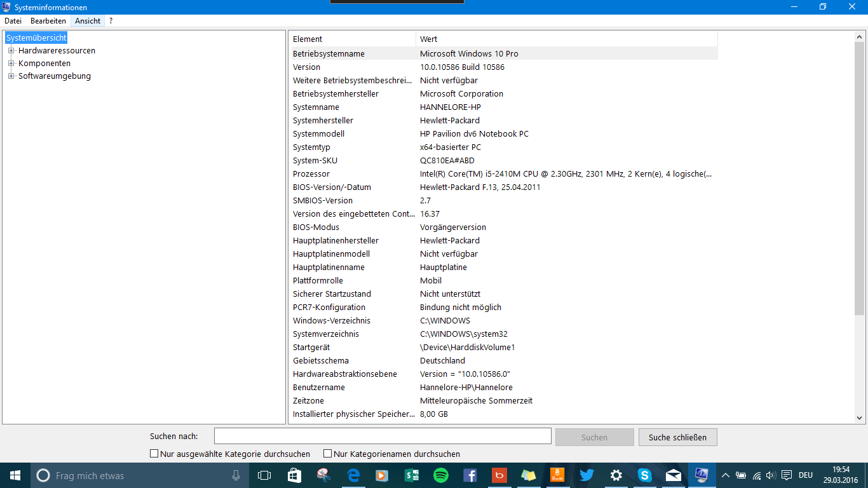Select the BIOS-Modus row

pyautogui.click(x=504, y=227)
